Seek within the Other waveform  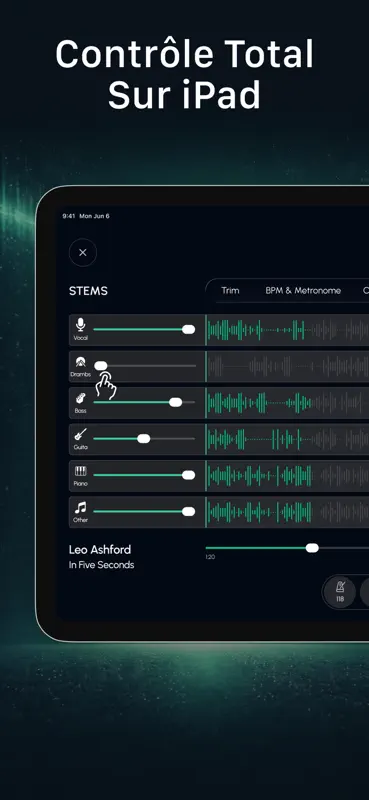coord(287,512)
